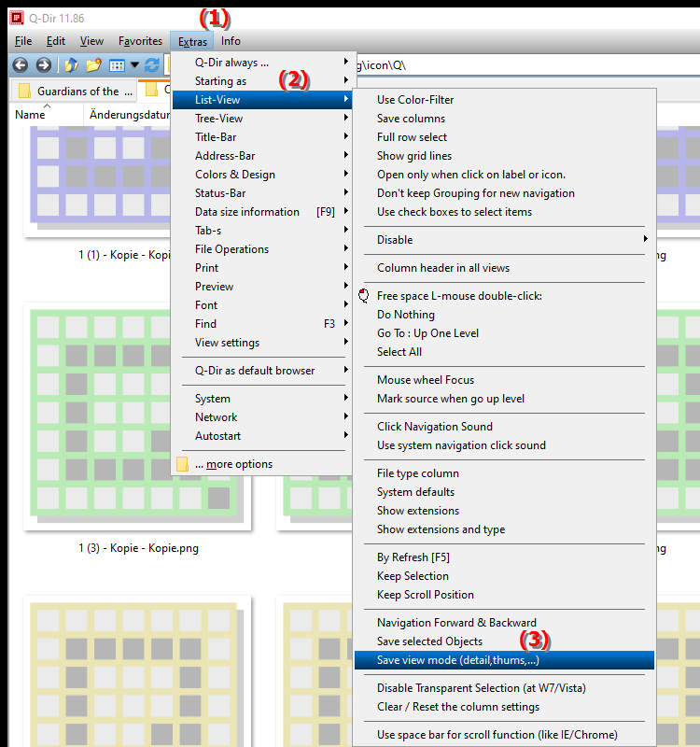700x747 pixels.
Task: Expand the Status-Bar submenu
Action: coord(262,193)
